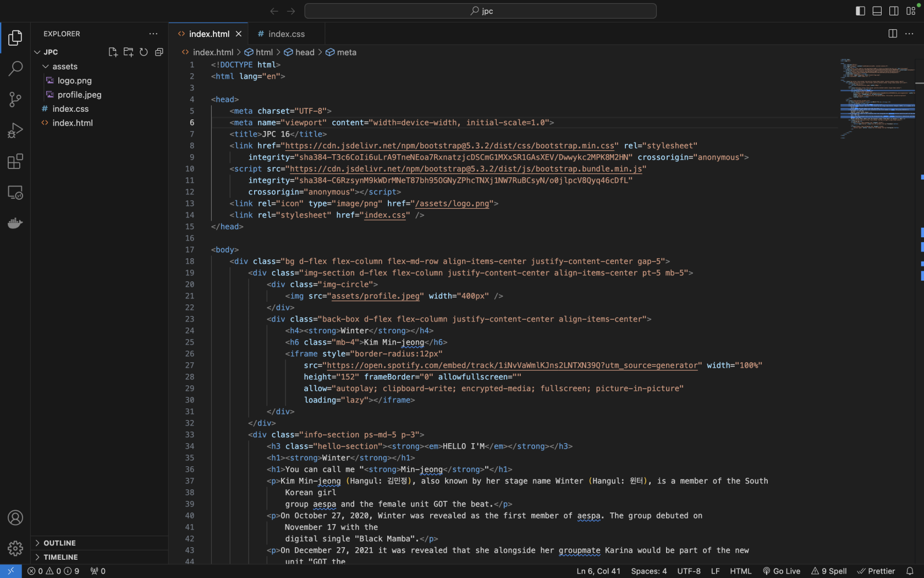
Task: Open the Accounts menu icon
Action: [x=15, y=517]
